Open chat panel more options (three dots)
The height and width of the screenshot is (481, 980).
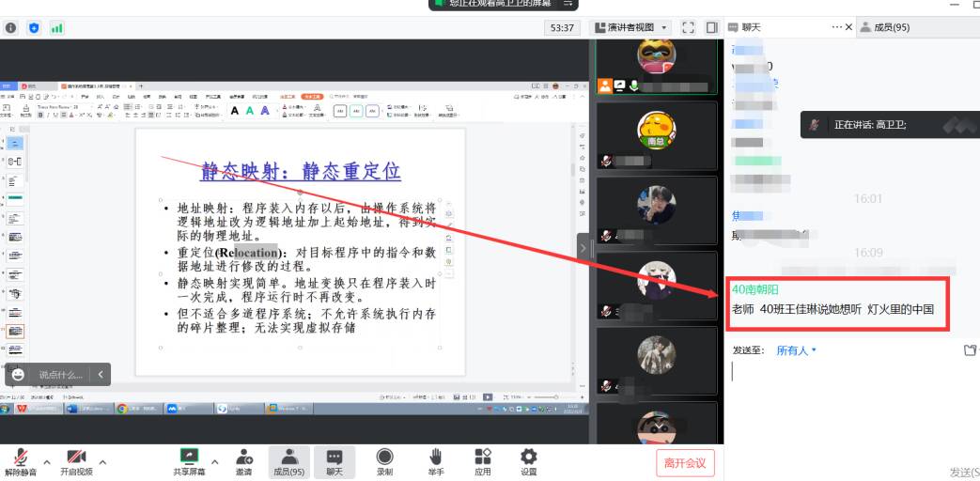pyautogui.click(x=837, y=27)
